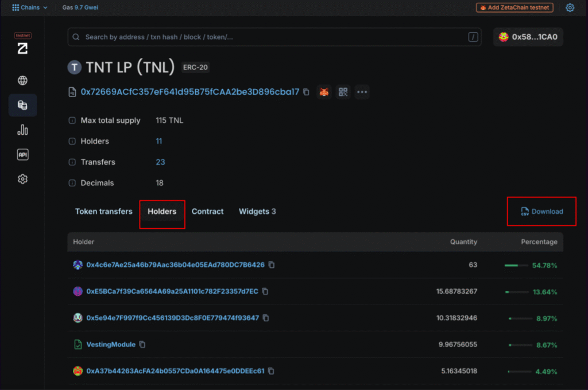This screenshot has height=390, width=588.
Task: Select the Widgets tab
Action: tap(257, 212)
